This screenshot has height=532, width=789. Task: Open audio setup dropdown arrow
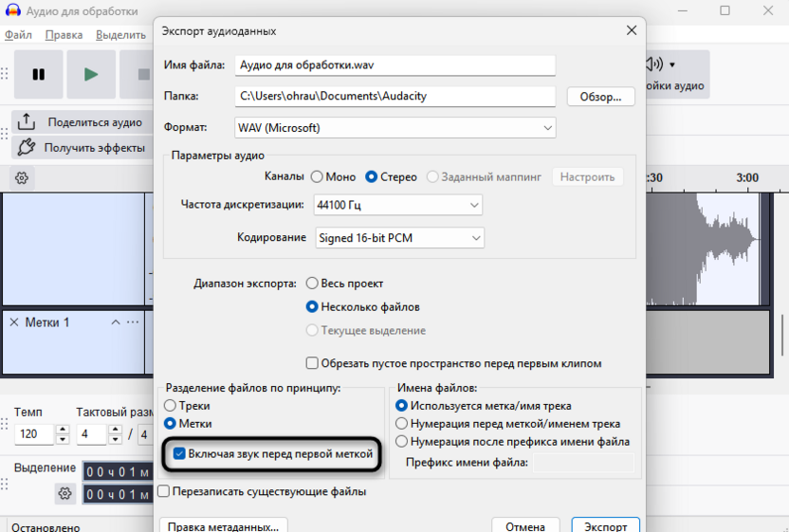[672, 64]
